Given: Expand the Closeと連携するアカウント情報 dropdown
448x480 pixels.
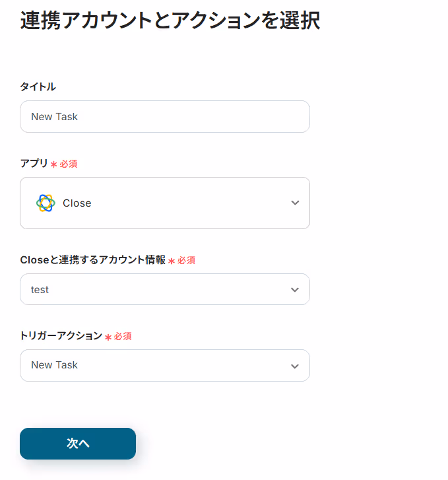Looking at the screenshot, I should point(165,289).
